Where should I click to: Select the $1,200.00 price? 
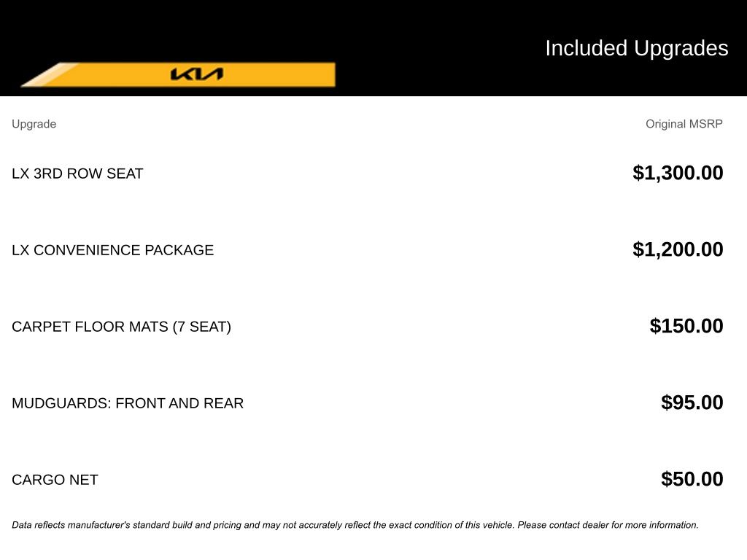point(678,249)
